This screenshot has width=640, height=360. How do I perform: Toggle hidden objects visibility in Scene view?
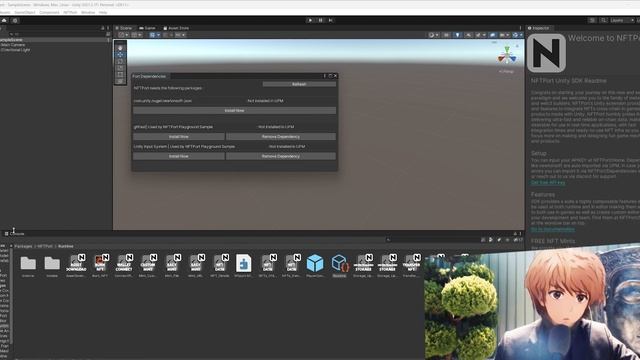click(x=493, y=35)
